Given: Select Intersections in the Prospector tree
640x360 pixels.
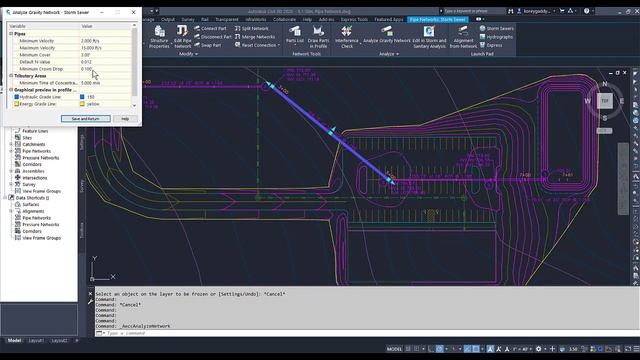Looking at the screenshot, I should click(34, 178).
